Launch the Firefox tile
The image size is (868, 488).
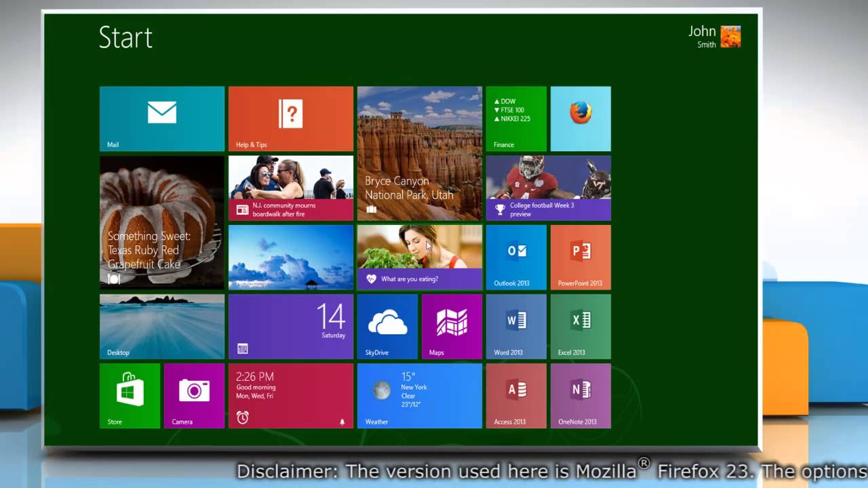580,119
